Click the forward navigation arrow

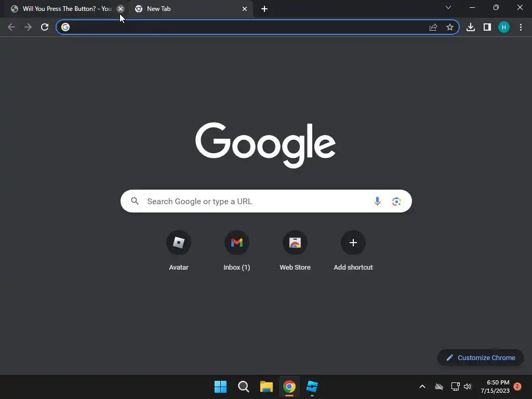point(28,27)
